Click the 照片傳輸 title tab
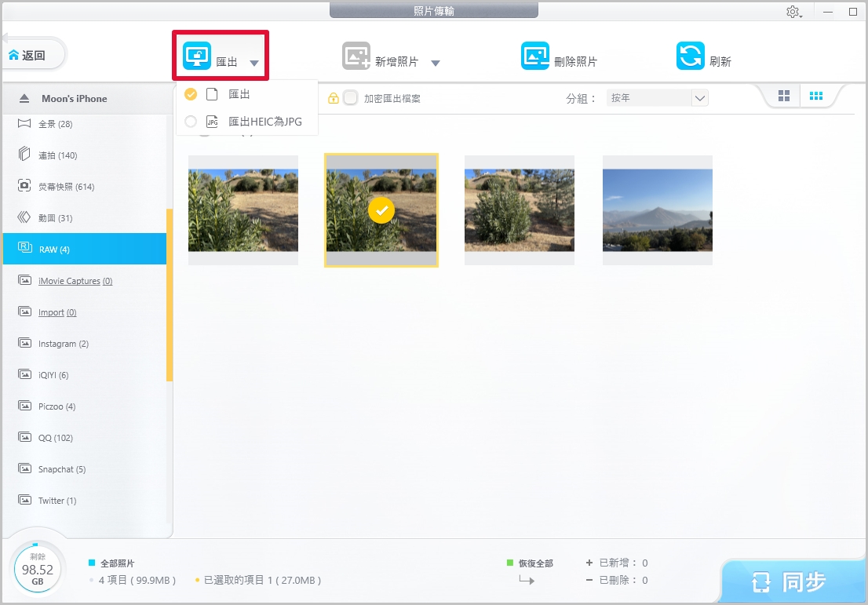Image resolution: width=868 pixels, height=605 pixels. click(x=434, y=10)
